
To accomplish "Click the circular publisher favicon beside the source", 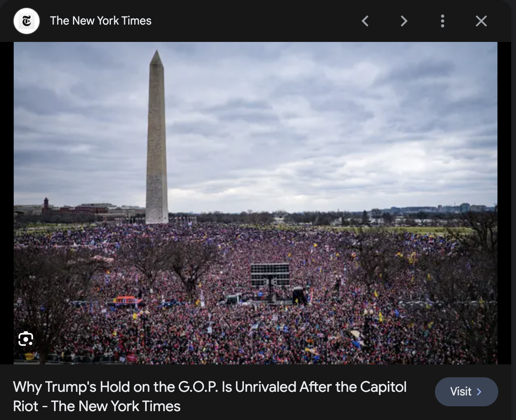I will (27, 21).
